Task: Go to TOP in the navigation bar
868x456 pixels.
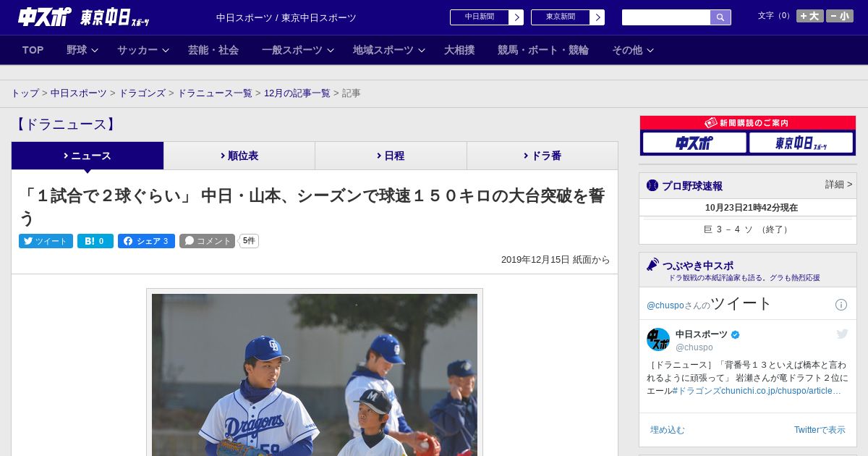Action: pyautogui.click(x=33, y=50)
